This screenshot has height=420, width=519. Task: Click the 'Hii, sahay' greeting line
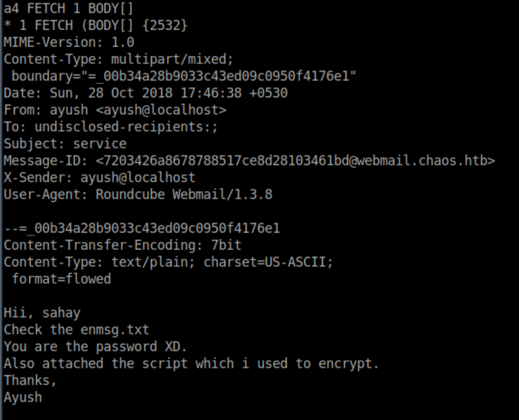point(42,312)
